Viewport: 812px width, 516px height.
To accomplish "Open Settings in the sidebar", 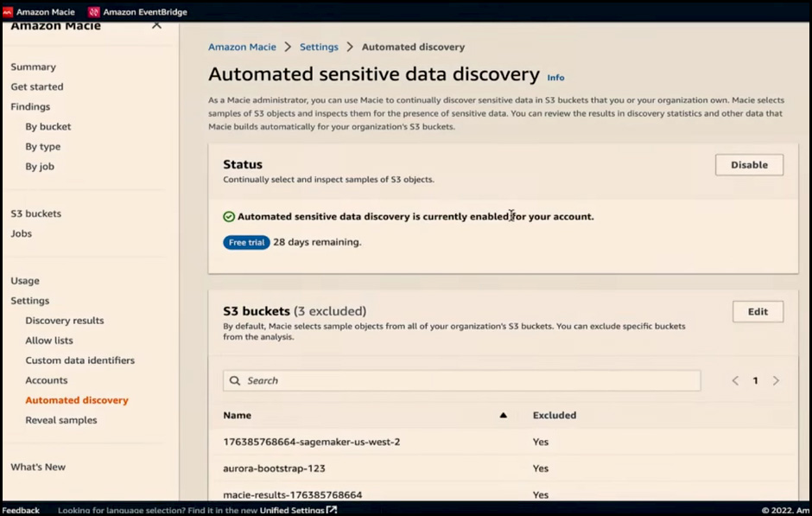I will 30,301.
